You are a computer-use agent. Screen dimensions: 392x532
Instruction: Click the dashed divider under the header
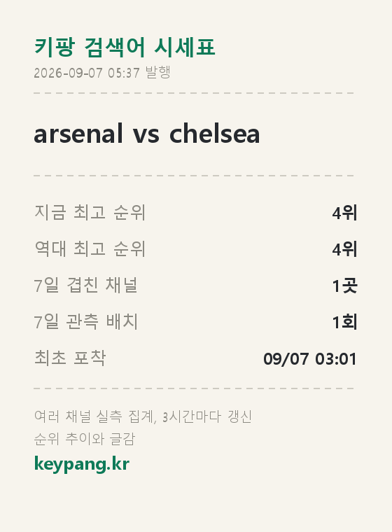coord(194,93)
